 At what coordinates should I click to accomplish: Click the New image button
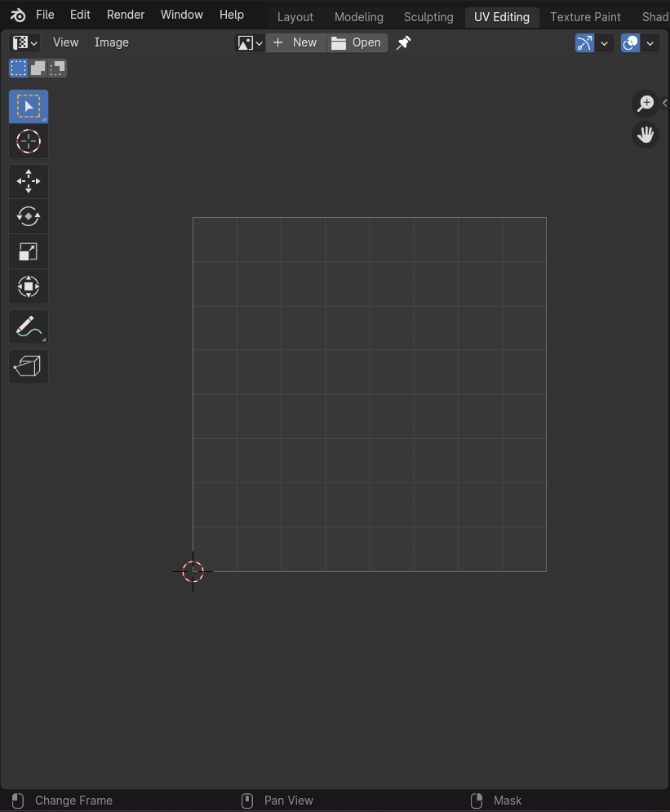(x=296, y=42)
